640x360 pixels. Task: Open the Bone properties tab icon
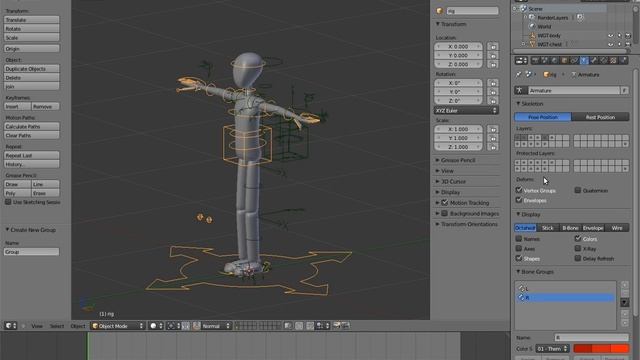coord(594,60)
